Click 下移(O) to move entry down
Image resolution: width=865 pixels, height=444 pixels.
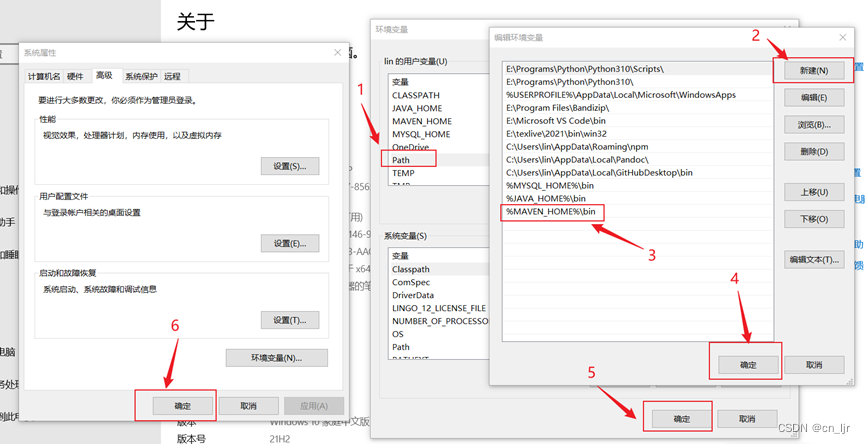[x=814, y=219]
